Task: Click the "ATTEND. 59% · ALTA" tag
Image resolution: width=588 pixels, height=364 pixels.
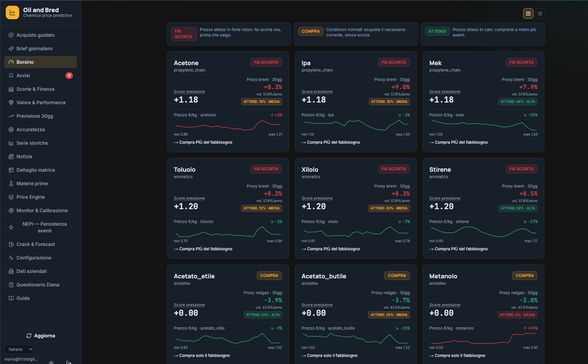Action: tap(518, 208)
